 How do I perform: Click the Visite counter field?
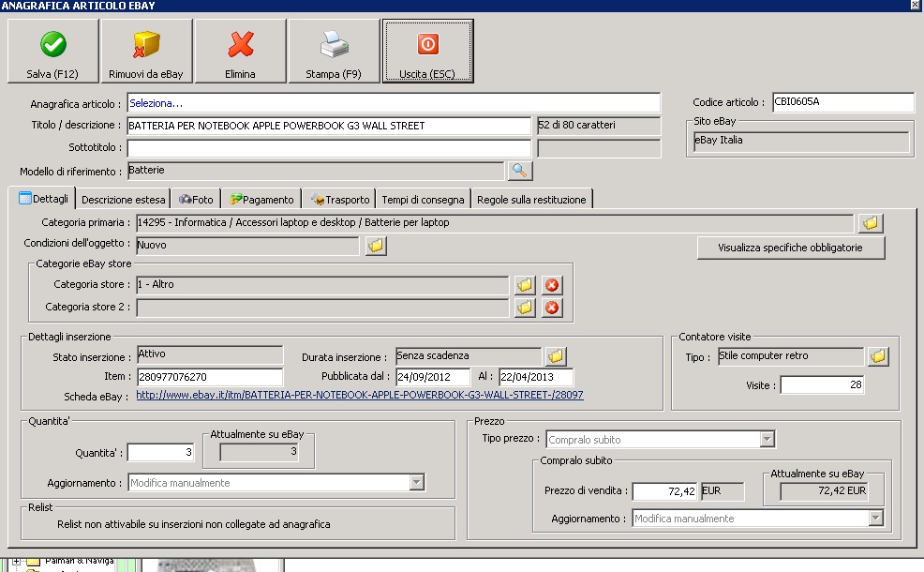click(x=822, y=385)
